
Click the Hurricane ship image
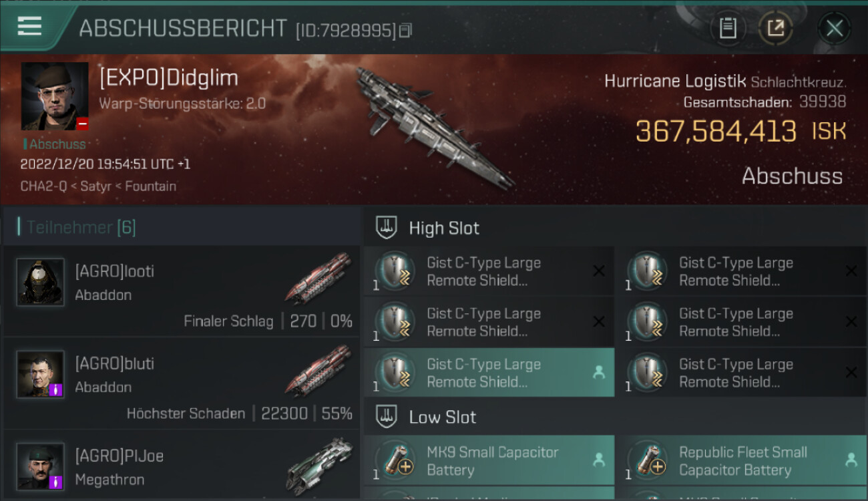click(434, 127)
